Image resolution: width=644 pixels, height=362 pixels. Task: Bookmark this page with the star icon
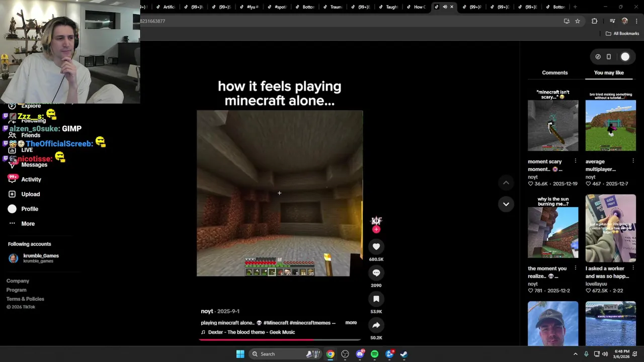tap(578, 21)
